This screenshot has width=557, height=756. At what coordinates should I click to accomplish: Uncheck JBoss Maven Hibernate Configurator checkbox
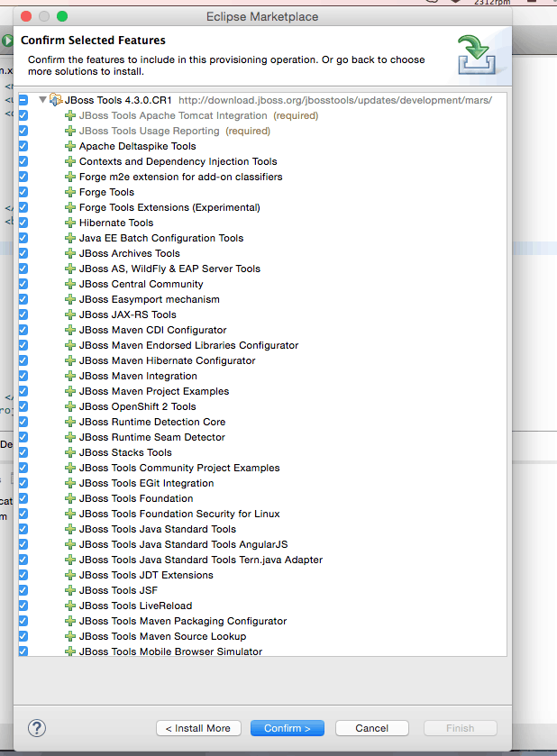coord(23,360)
